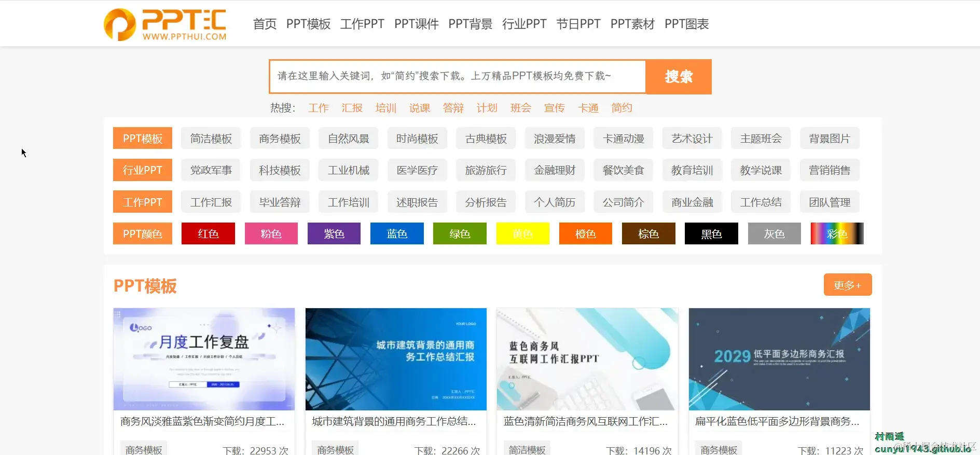Screen dimensions: 980x455
Task: Open 节日PPT navigation item
Action: pyautogui.click(x=578, y=24)
